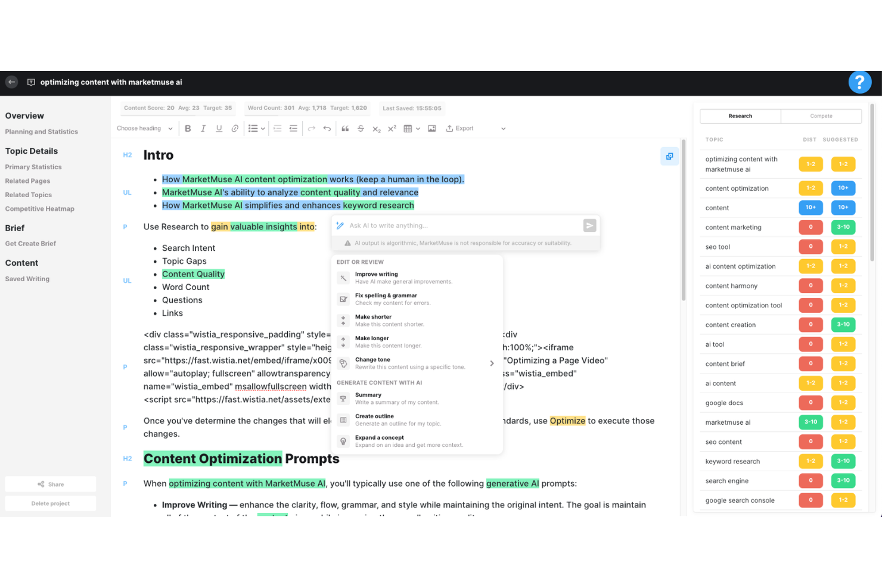Click the 'content harmony' topic
The width and height of the screenshot is (882, 588).
coord(731,286)
